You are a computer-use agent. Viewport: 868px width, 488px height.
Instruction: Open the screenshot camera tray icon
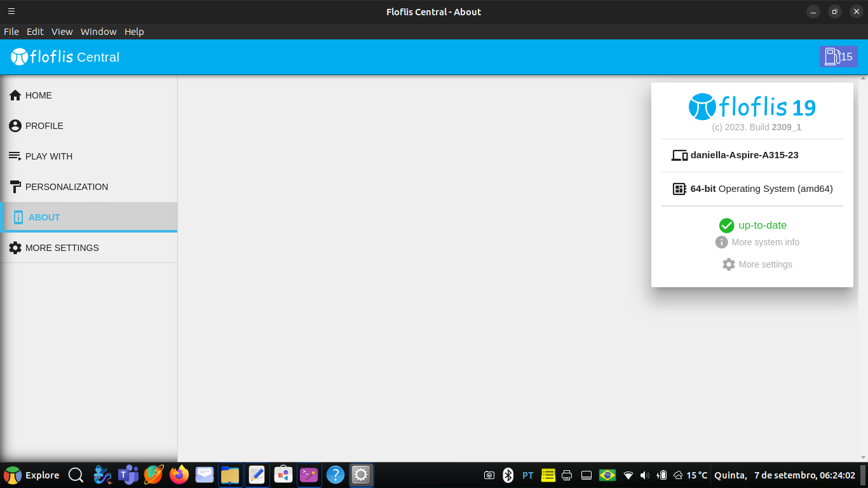click(x=489, y=475)
